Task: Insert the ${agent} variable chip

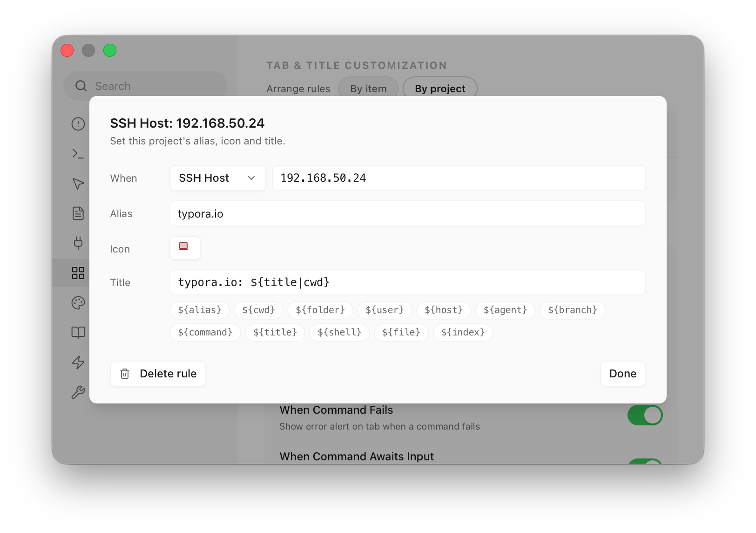Action: (x=505, y=310)
